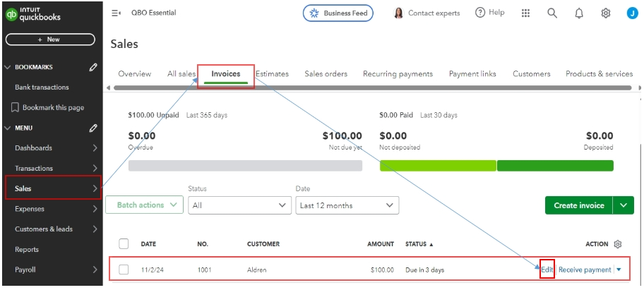Click the green Not deposited bar
644x290 pixels.
point(438,165)
